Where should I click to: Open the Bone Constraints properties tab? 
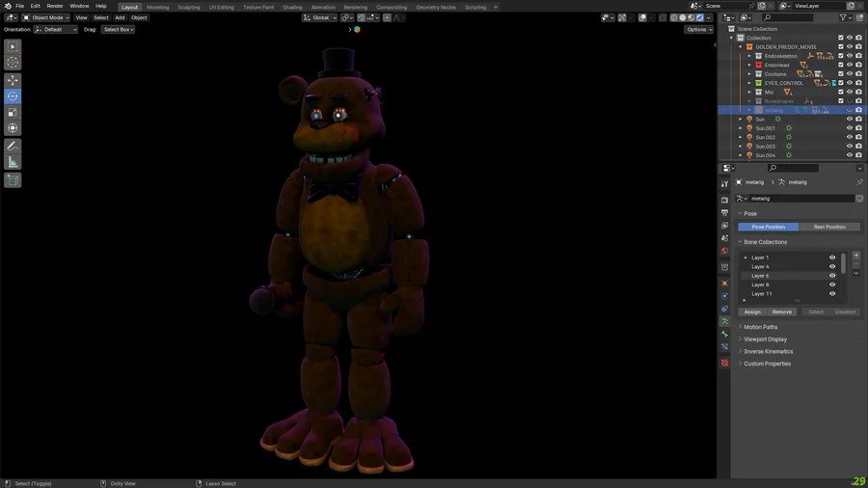(724, 347)
